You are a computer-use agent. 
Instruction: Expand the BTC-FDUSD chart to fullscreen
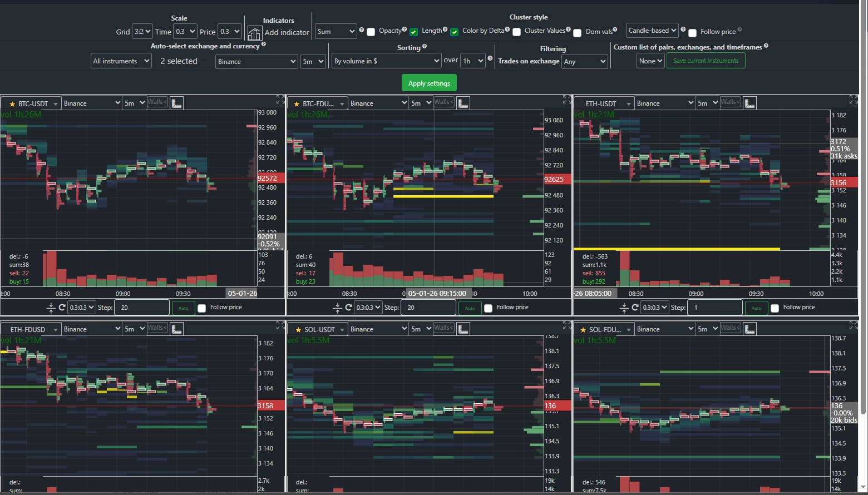[566, 100]
